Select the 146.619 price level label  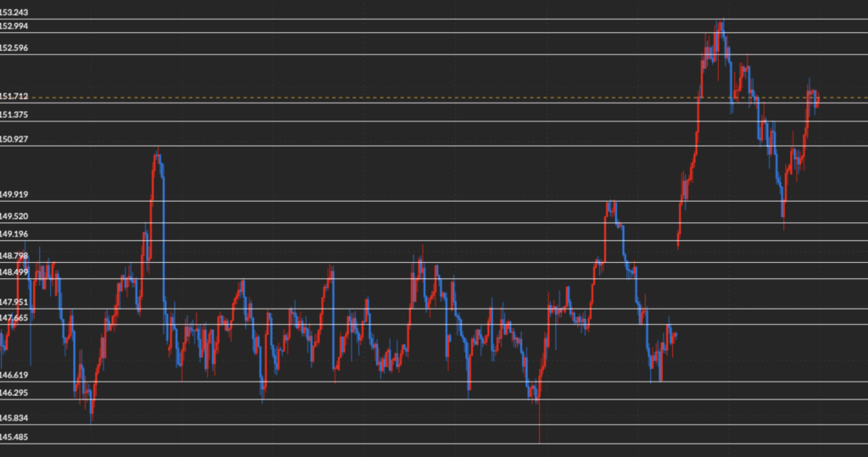coord(14,375)
